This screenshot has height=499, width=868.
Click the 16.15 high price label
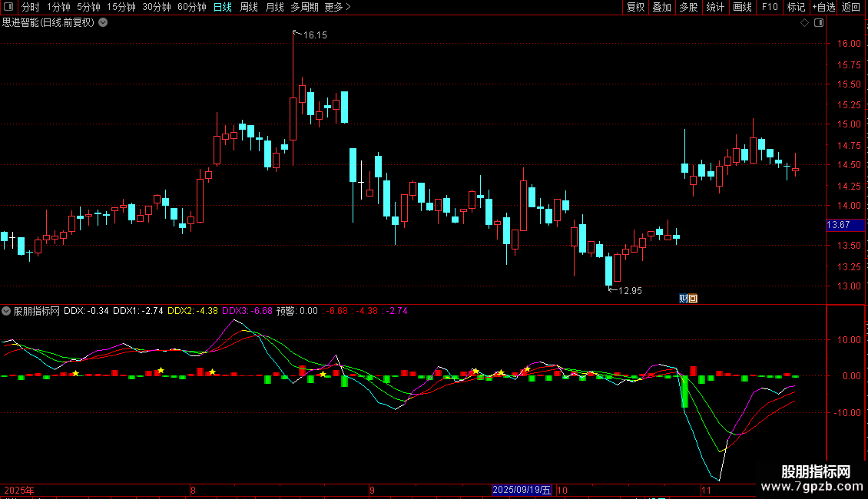[315, 35]
